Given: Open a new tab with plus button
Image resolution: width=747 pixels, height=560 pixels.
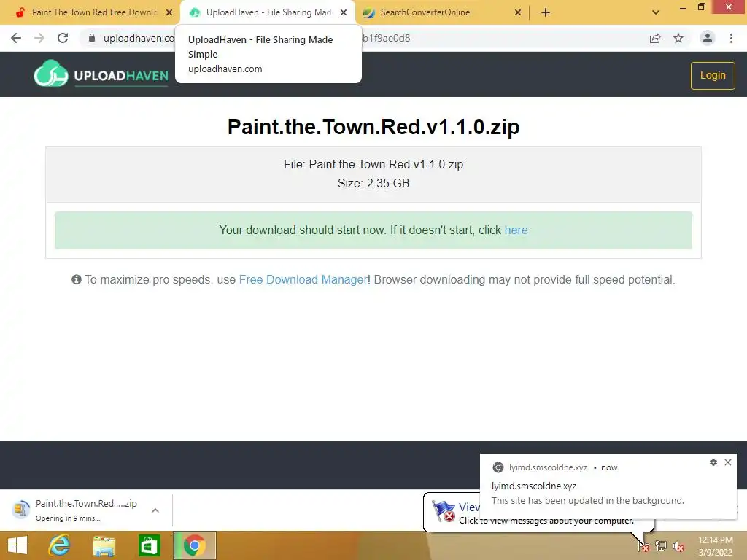Looking at the screenshot, I should click(x=546, y=12).
